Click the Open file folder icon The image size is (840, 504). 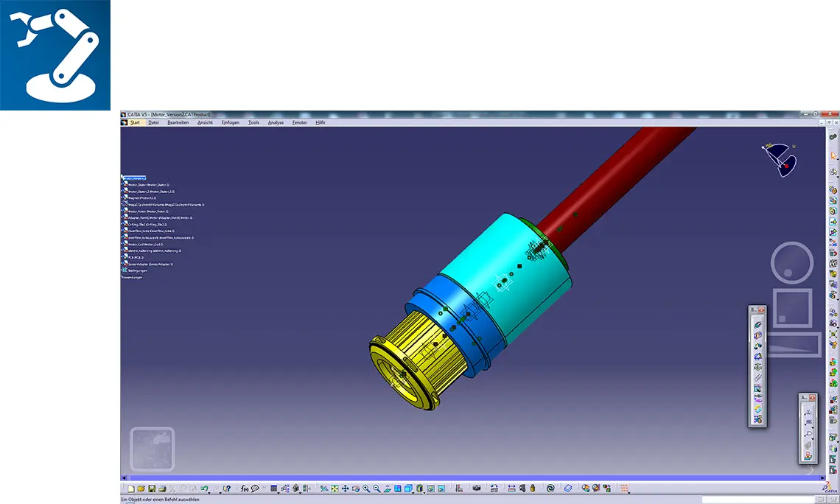click(141, 489)
